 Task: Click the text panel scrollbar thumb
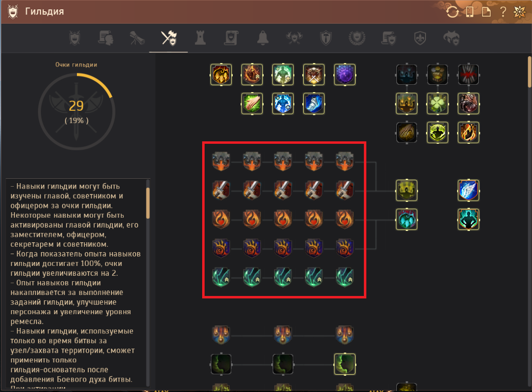click(x=147, y=203)
